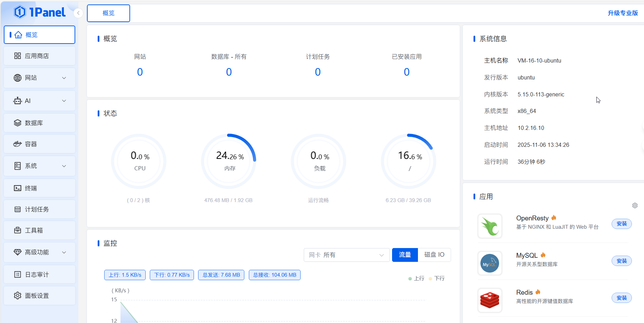Screen dimensions: 644x323
Task: Collapse the sidebar with the arrow button
Action: pos(78,13)
